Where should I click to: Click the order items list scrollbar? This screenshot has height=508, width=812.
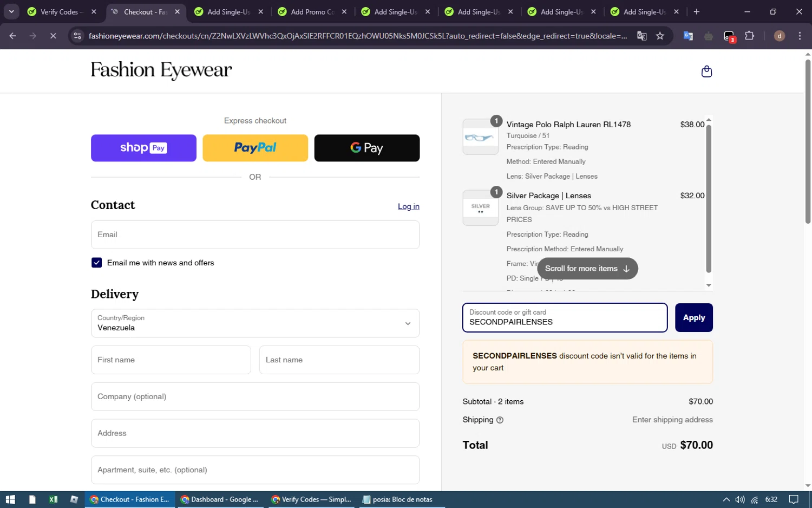coord(709,199)
